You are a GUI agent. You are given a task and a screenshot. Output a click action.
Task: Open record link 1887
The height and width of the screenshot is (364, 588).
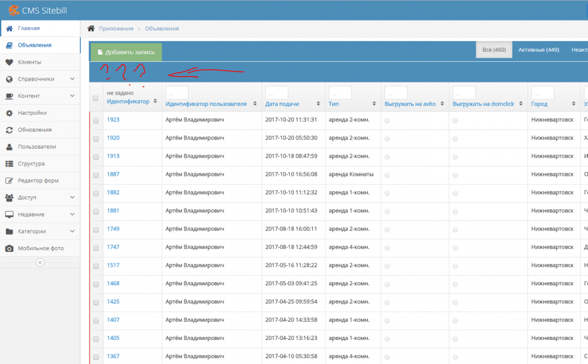point(113,174)
